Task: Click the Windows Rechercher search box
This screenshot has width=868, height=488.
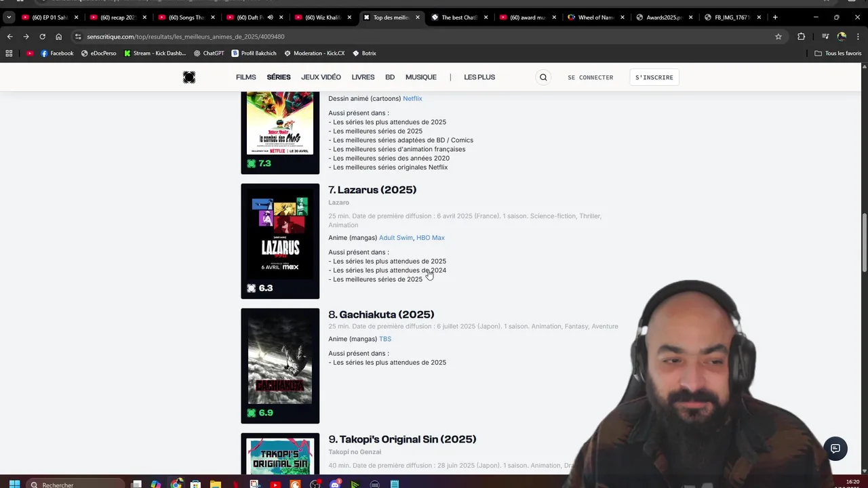Action: pos(77,484)
